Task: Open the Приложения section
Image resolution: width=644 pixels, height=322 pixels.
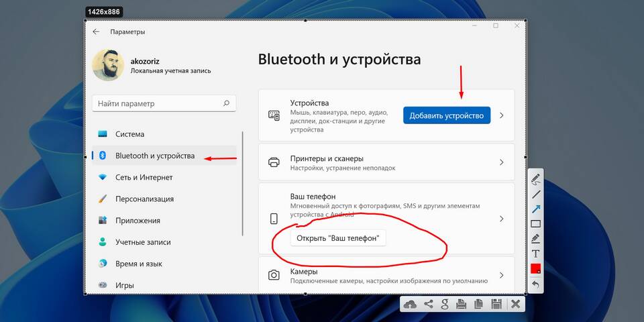Action: click(164, 221)
